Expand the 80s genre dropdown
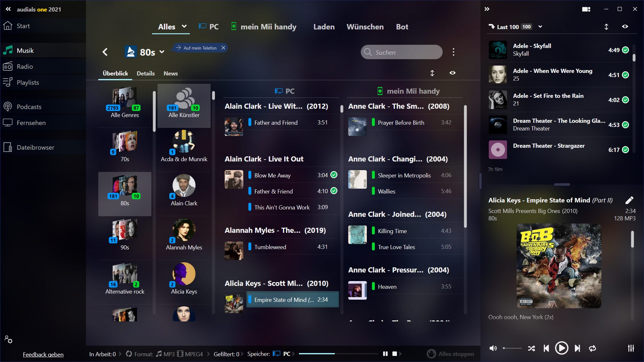The height and width of the screenshot is (362, 644). tap(162, 52)
